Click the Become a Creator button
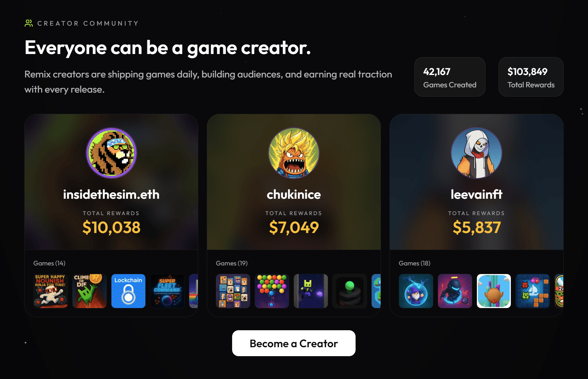This screenshot has height=379, width=588. tap(294, 343)
